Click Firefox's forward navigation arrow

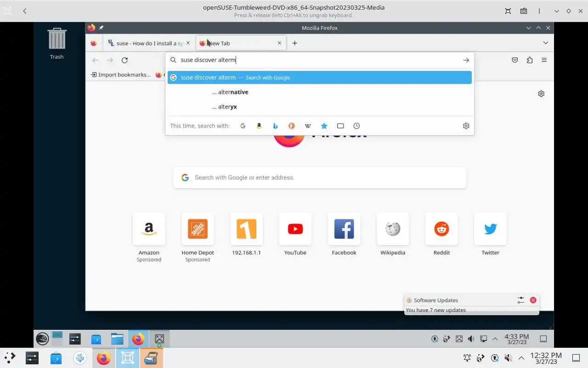click(110, 60)
